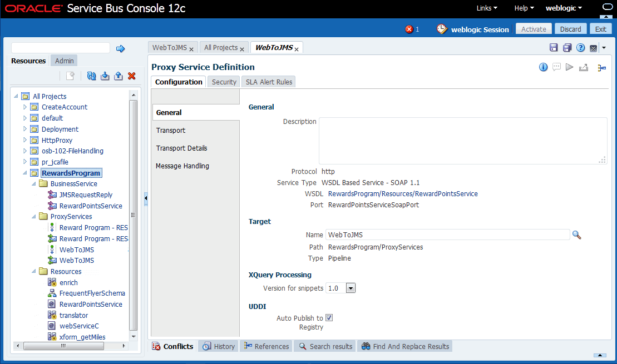Screen dimensions: 617x364
Task: Open the Links menu dropdown
Action: pyautogui.click(x=487, y=8)
